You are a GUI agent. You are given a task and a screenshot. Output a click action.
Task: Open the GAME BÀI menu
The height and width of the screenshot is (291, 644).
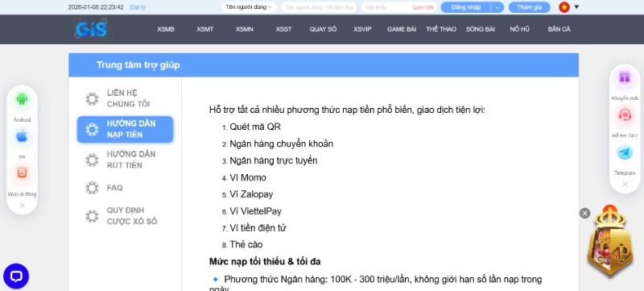(402, 29)
